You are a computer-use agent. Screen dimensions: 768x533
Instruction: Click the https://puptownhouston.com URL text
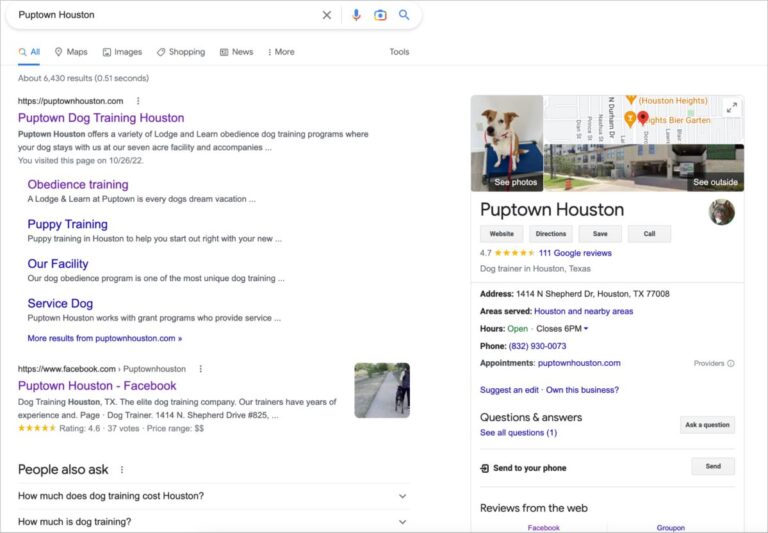click(x=71, y=101)
